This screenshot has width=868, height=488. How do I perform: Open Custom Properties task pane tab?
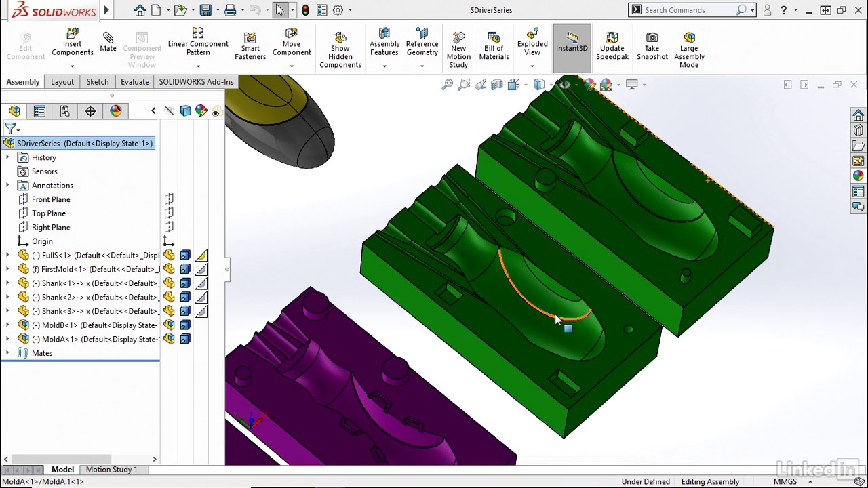(x=859, y=192)
